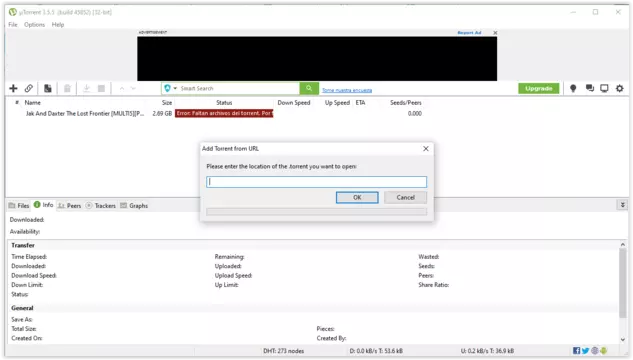Close the advertisement banner
This screenshot has width=633, height=360.
(x=495, y=33)
